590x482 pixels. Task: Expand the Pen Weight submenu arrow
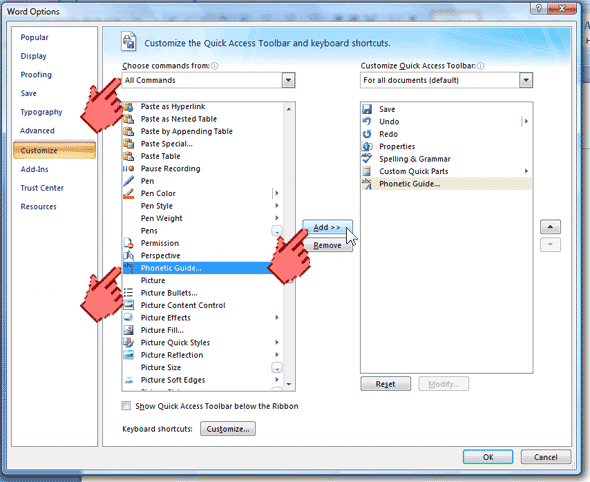click(277, 218)
